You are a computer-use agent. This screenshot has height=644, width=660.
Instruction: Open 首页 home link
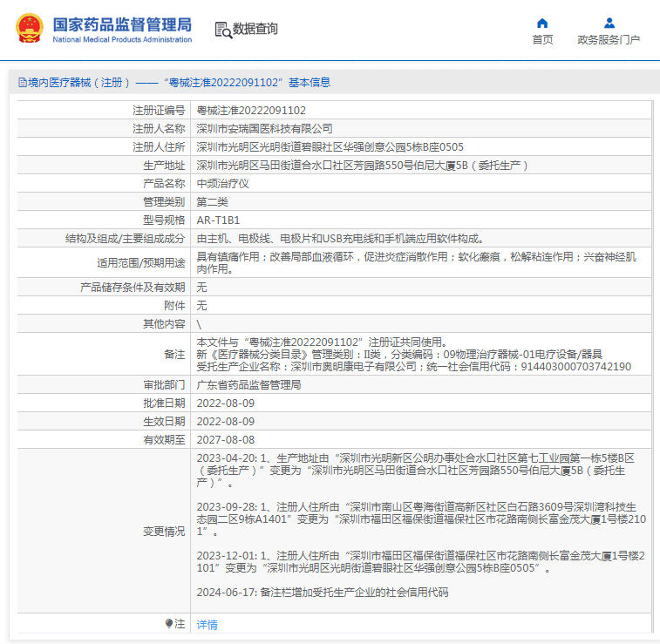[542, 39]
